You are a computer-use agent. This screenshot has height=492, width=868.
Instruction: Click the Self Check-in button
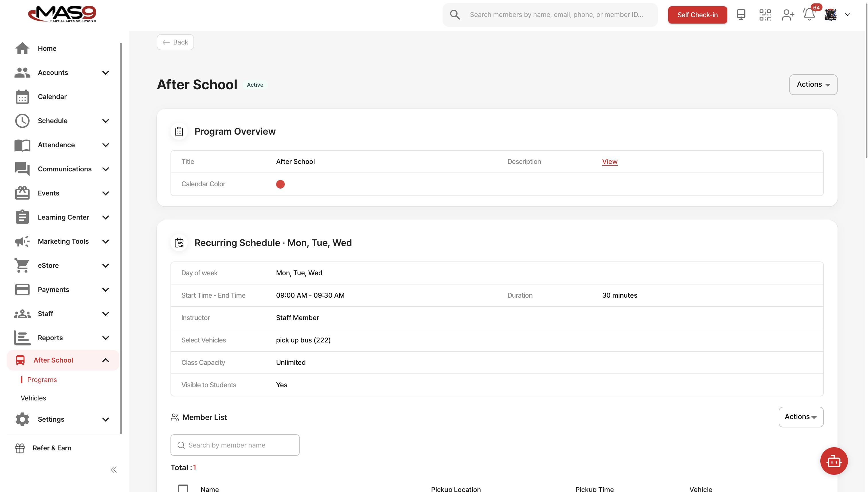(x=697, y=15)
